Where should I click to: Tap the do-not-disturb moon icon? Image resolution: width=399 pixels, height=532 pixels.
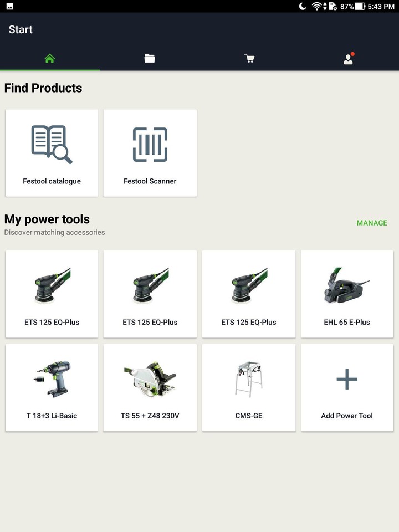coord(303,6)
